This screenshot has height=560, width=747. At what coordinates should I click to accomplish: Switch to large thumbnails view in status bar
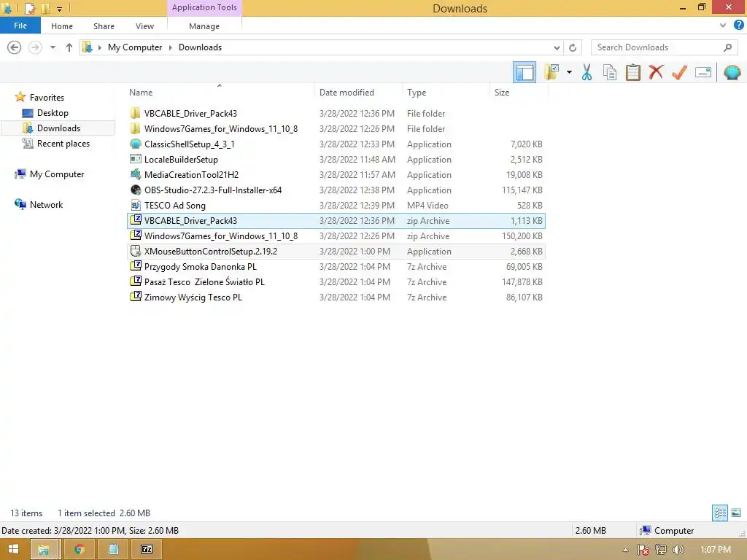736,513
